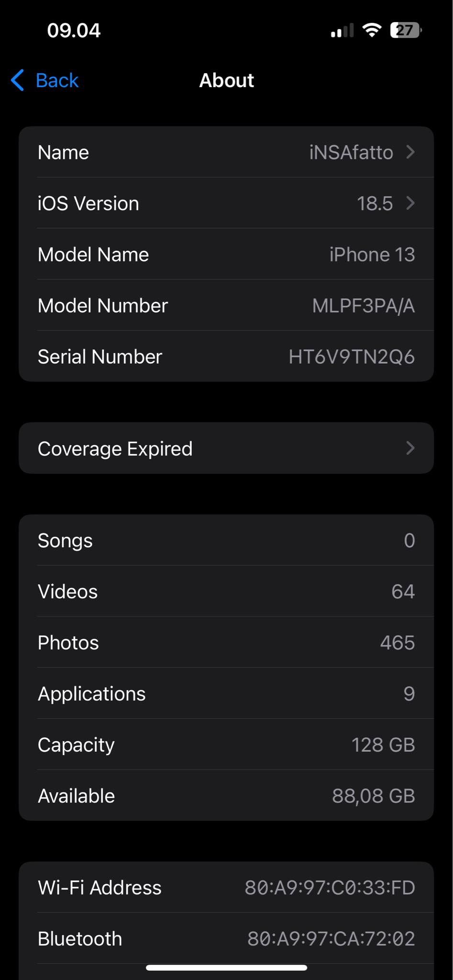This screenshot has width=453, height=980.
Task: Expand the iOS Version chevron
Action: coord(410,203)
